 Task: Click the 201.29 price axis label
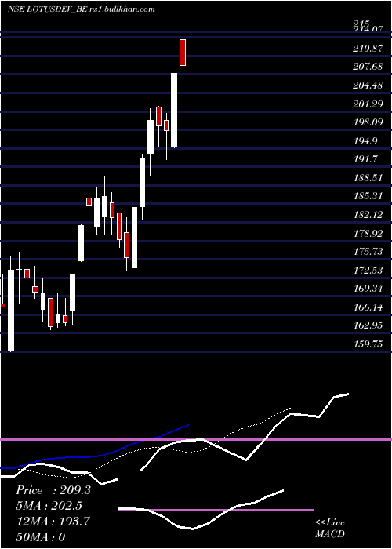[368, 104]
